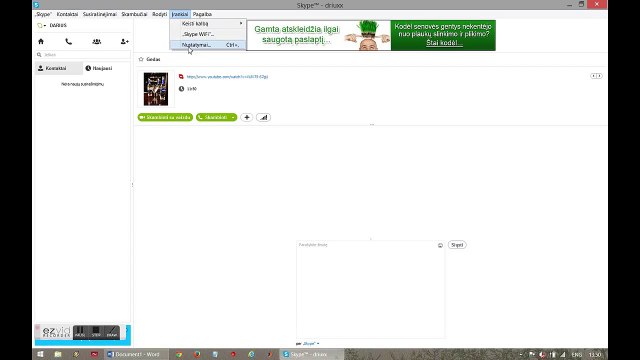Click the network signal tray icon
The height and width of the screenshot is (360, 640).
click(563, 355)
